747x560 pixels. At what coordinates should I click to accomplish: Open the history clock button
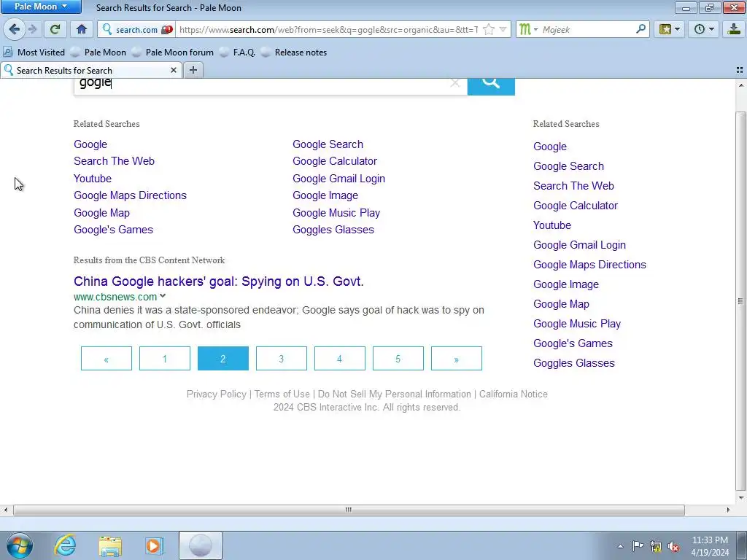tap(704, 29)
